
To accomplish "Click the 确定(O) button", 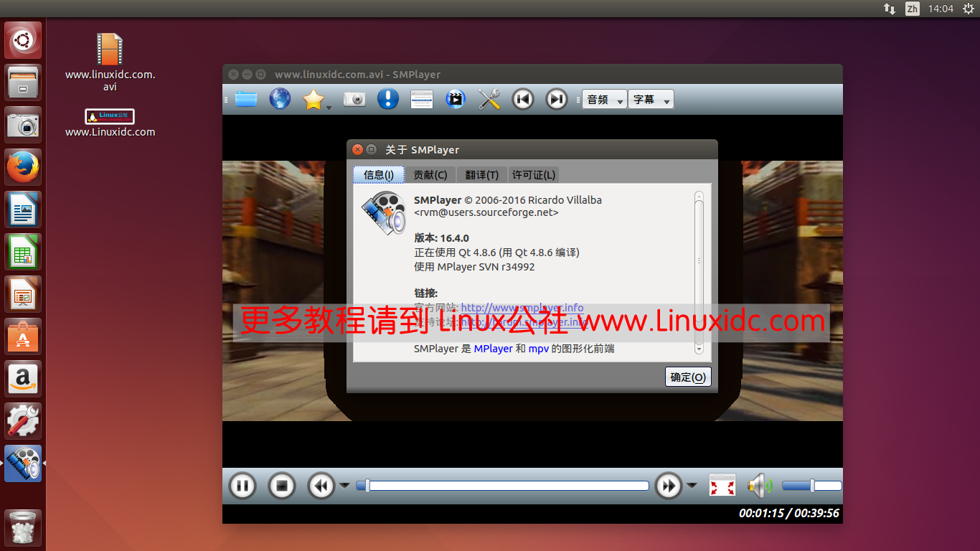I will pyautogui.click(x=688, y=377).
